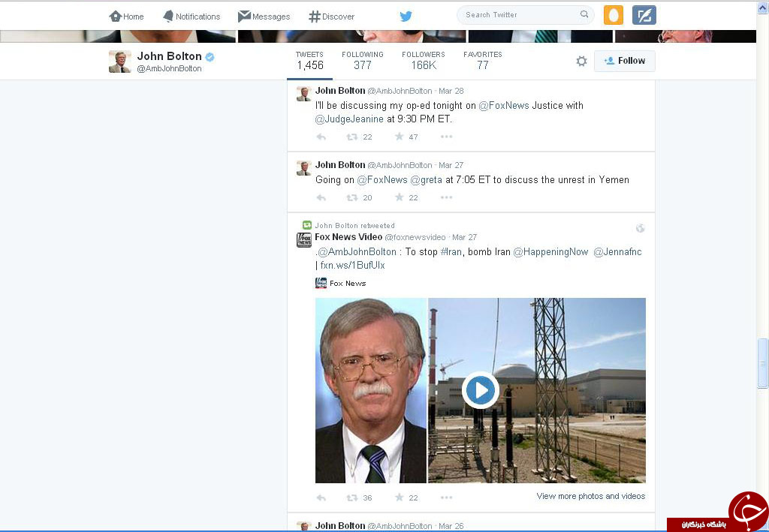
Task: Open the @greta mention
Action: [x=427, y=180]
